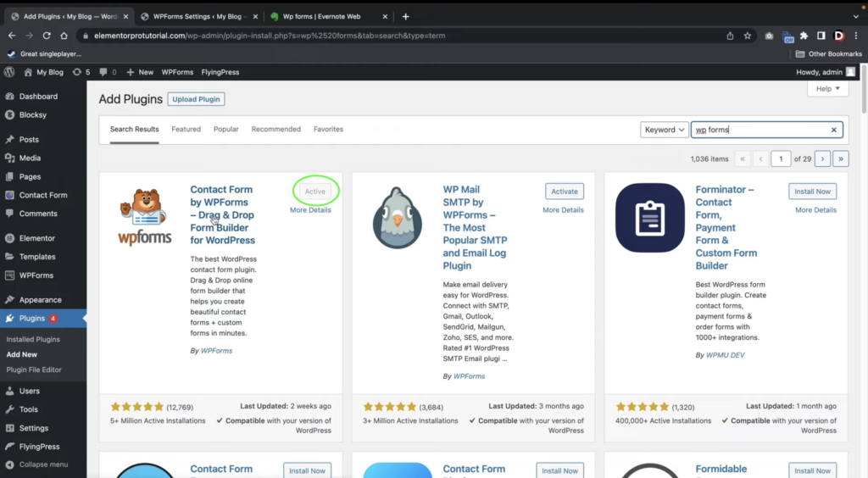The height and width of the screenshot is (478, 868).
Task: Switch to Popular plugins tab
Action: (x=225, y=129)
